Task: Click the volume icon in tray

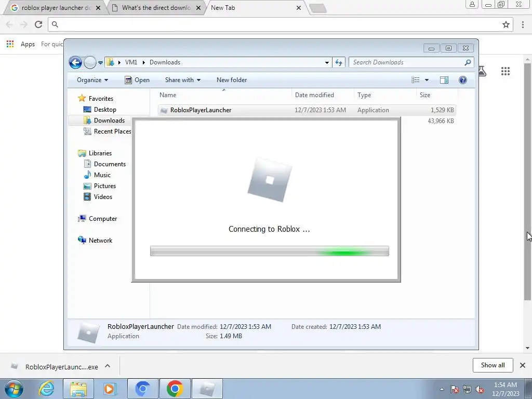Action: coord(480,390)
